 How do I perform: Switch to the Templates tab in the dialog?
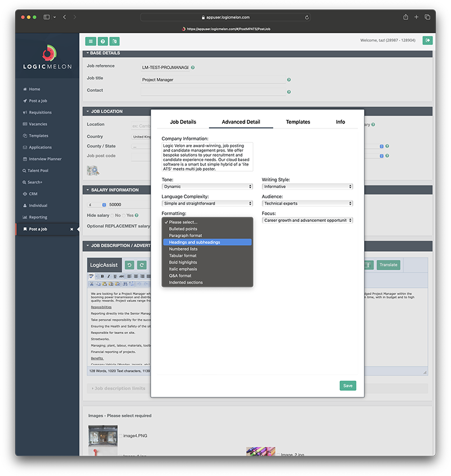tap(298, 122)
